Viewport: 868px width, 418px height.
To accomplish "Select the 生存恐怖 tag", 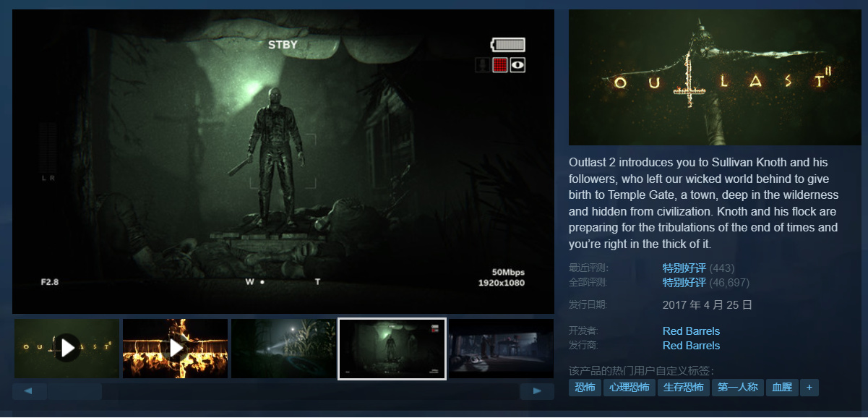I will coord(684,388).
